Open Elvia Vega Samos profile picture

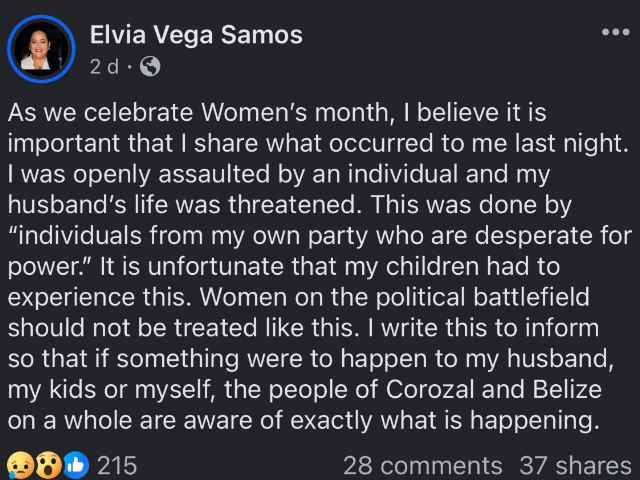41,49
